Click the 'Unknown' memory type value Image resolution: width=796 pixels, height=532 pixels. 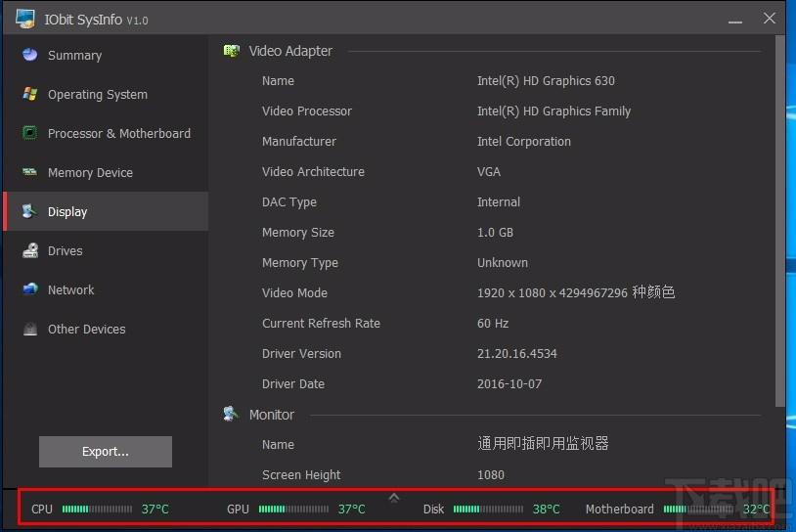tap(502, 262)
